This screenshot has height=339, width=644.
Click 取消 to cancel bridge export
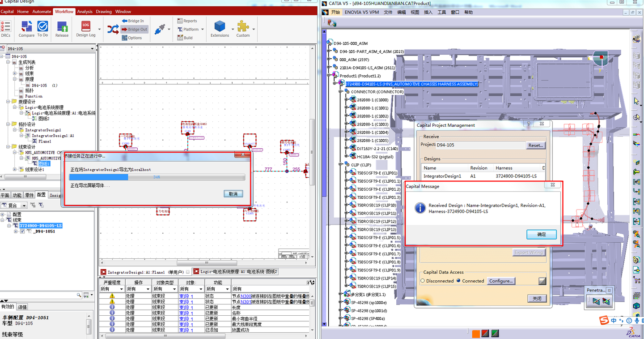pyautogui.click(x=233, y=194)
